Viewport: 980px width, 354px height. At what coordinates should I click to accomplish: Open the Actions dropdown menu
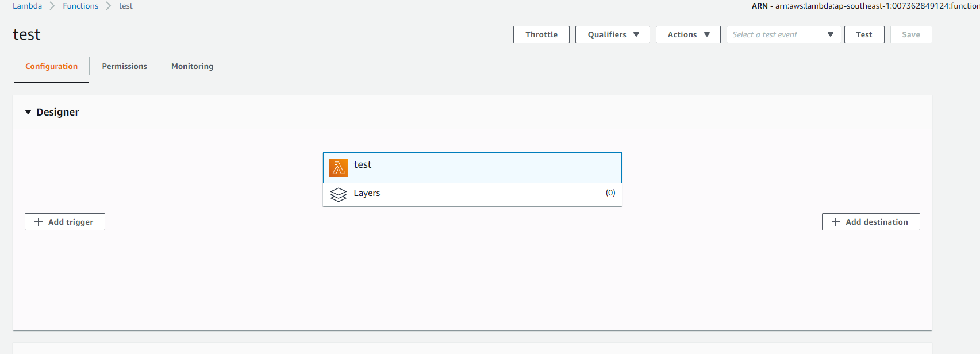click(x=688, y=34)
